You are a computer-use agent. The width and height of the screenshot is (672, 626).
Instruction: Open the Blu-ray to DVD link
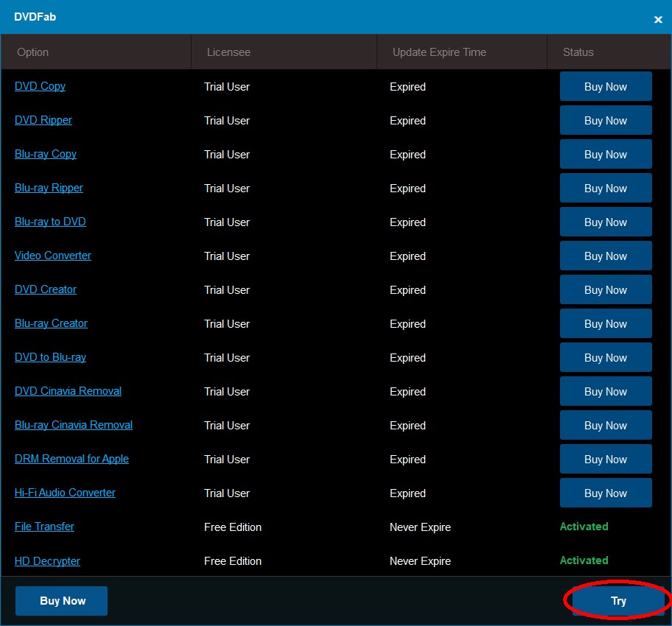pos(50,222)
